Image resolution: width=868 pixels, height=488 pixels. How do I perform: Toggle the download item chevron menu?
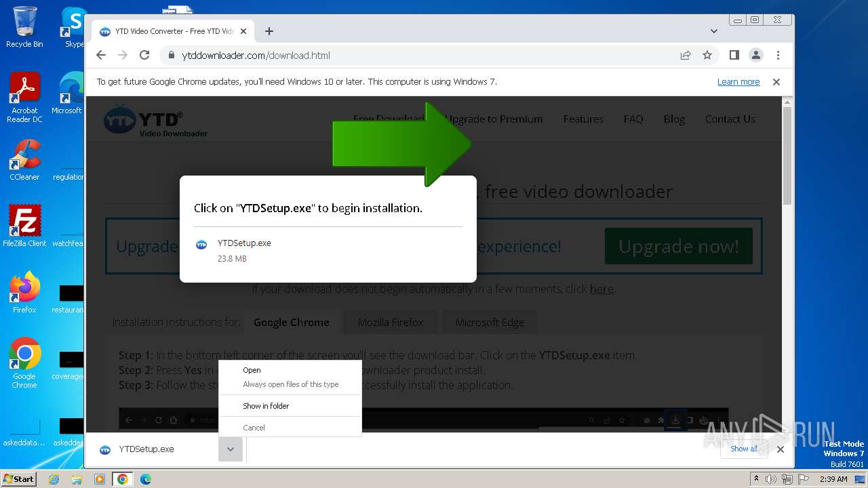point(231,449)
